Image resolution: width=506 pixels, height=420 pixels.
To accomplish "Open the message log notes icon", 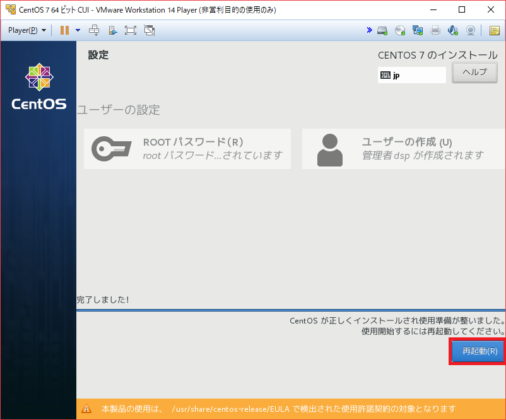I will point(495,31).
